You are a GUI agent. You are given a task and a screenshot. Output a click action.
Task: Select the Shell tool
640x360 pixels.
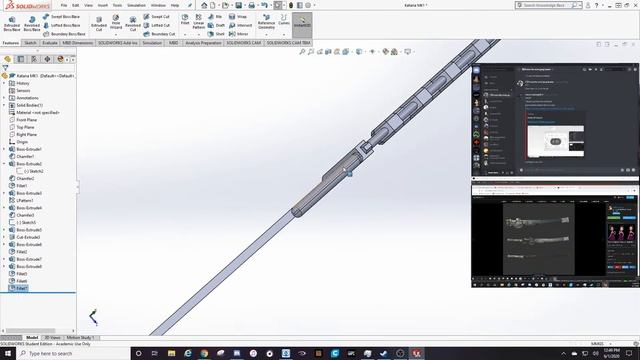(216, 34)
